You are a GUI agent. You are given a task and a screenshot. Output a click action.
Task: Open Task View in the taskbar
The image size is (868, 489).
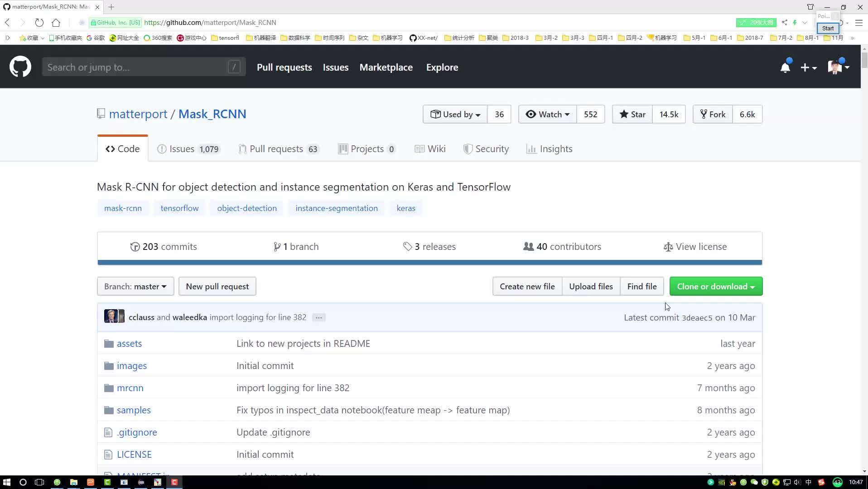click(40, 482)
